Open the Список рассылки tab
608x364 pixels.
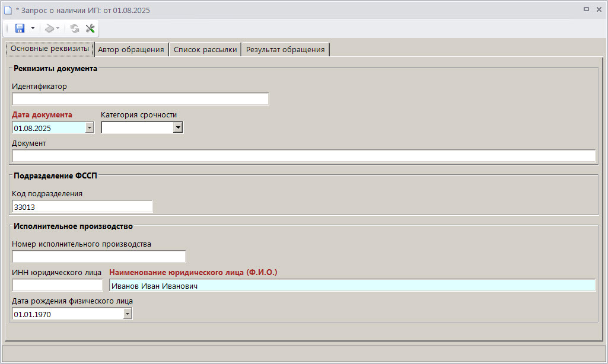(205, 50)
